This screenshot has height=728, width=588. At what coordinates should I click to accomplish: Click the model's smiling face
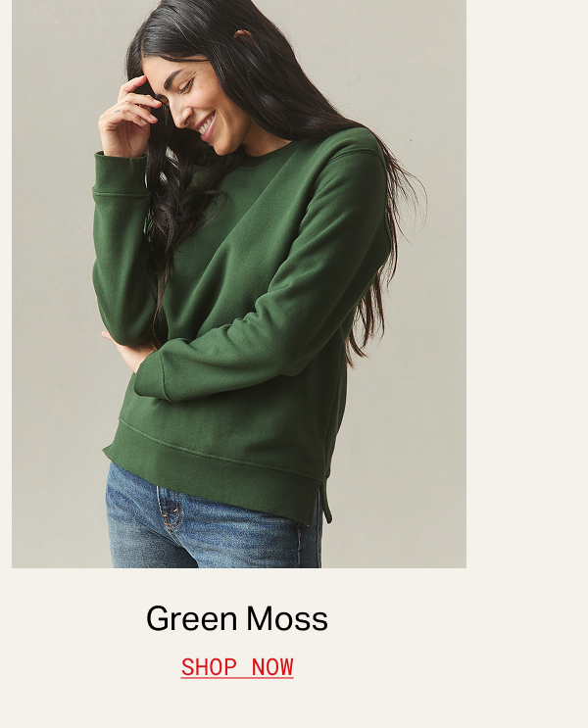coord(200,105)
